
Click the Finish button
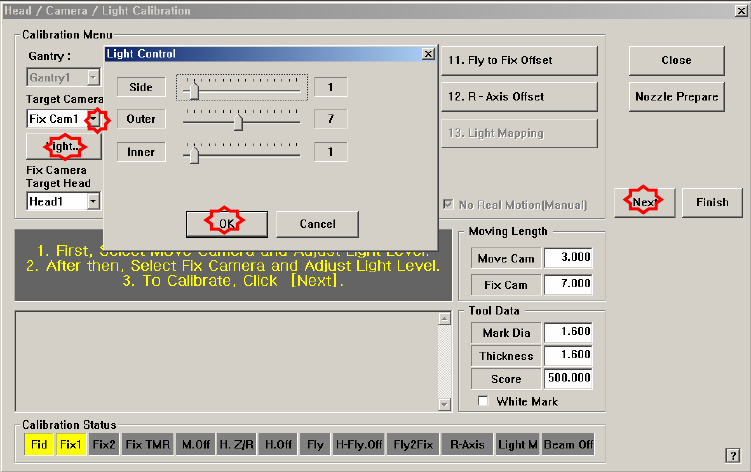(712, 202)
